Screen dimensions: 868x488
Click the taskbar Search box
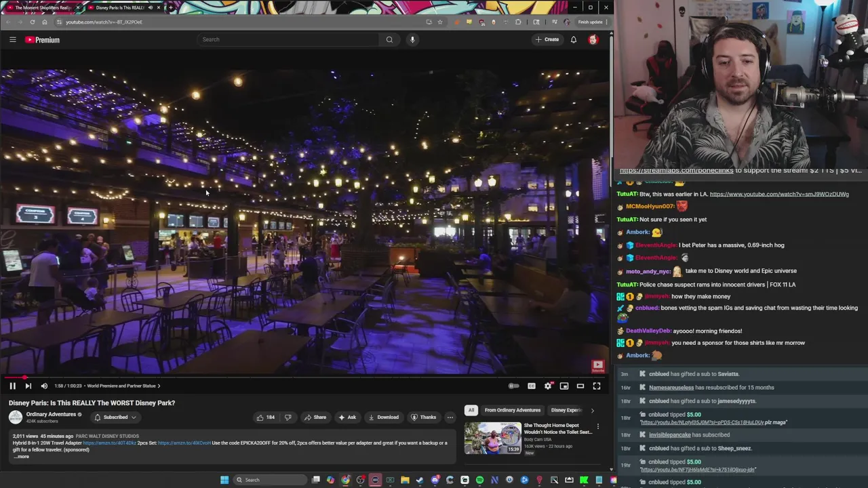(x=270, y=480)
